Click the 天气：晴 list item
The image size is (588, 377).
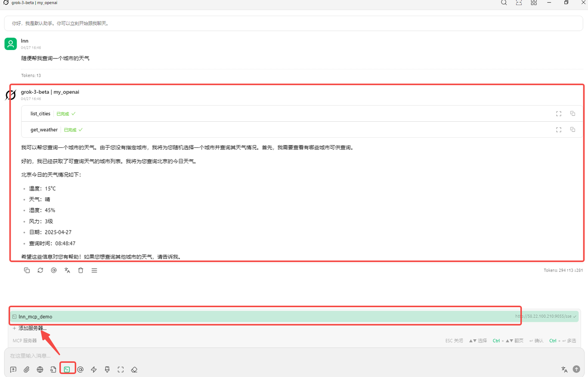[40, 199]
